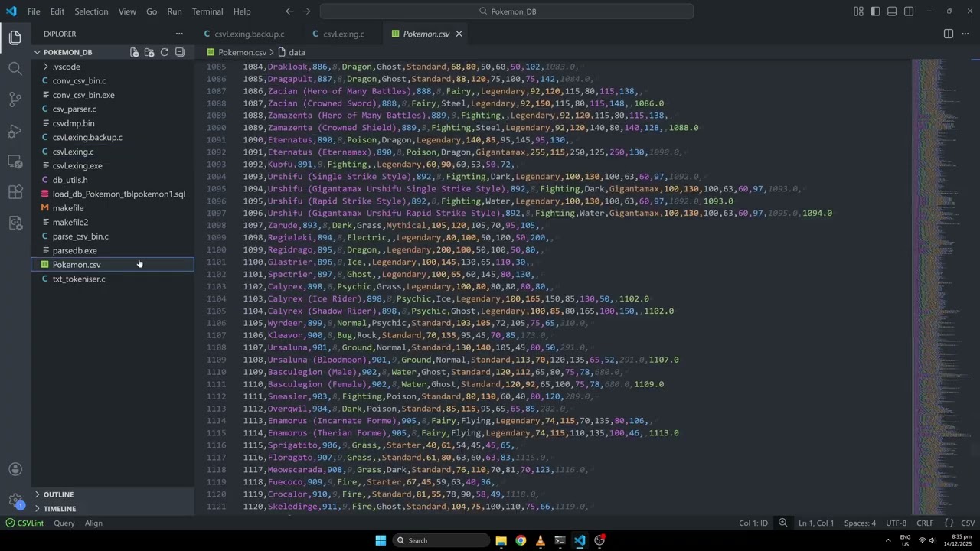Screen dimensions: 980x551
Task: Open the Go menu
Action: coord(152,11)
